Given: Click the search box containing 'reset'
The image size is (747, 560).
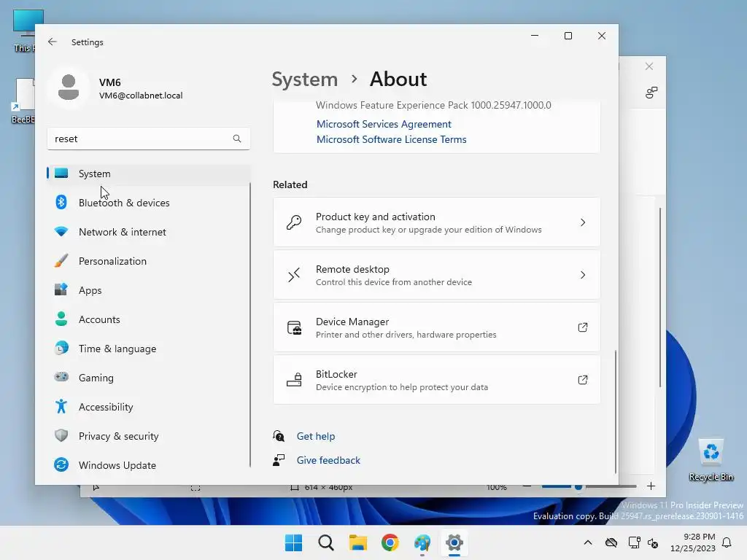Looking at the screenshot, I should 149,139.
